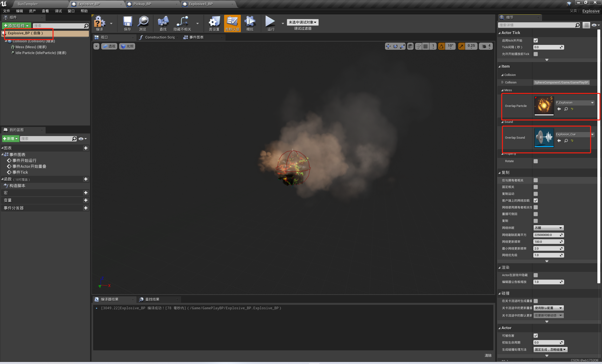This screenshot has width=602, height=364.
Task: Toggle 启用tick并开始 checkbox
Action: pos(535,40)
